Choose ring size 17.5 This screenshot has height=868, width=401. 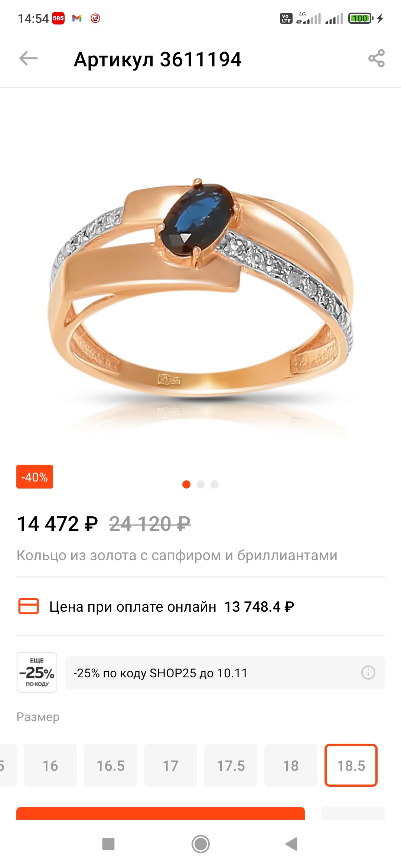tap(231, 765)
